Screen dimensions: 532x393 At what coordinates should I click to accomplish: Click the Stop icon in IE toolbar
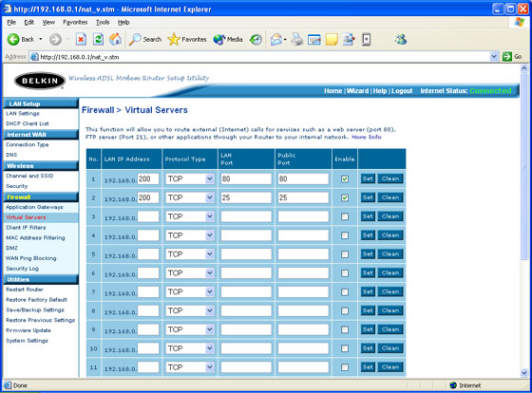tap(81, 39)
